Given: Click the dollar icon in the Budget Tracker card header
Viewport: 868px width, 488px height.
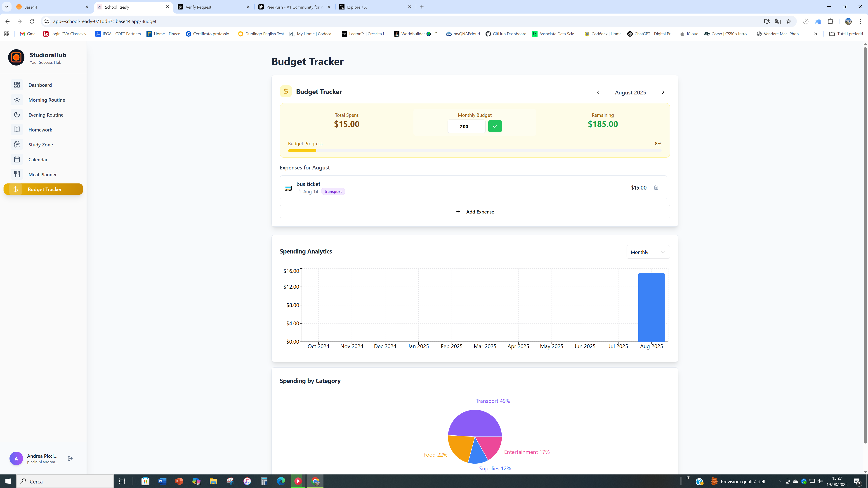Looking at the screenshot, I should [x=286, y=91].
